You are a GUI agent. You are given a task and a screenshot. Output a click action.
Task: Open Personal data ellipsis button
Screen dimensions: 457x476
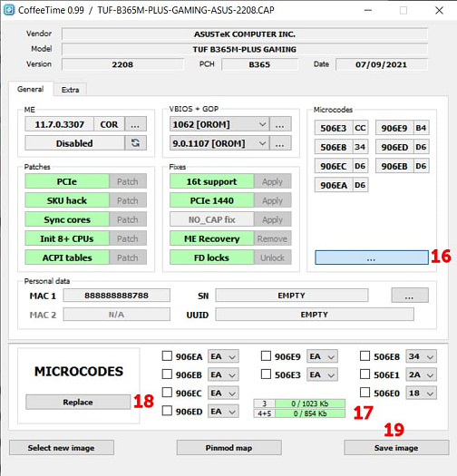coord(410,296)
